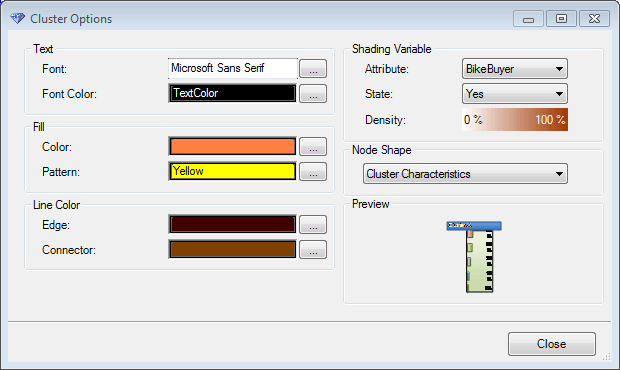This screenshot has height=370, width=620.
Task: Open font chooser with Font ellipsis button
Action: coord(313,69)
